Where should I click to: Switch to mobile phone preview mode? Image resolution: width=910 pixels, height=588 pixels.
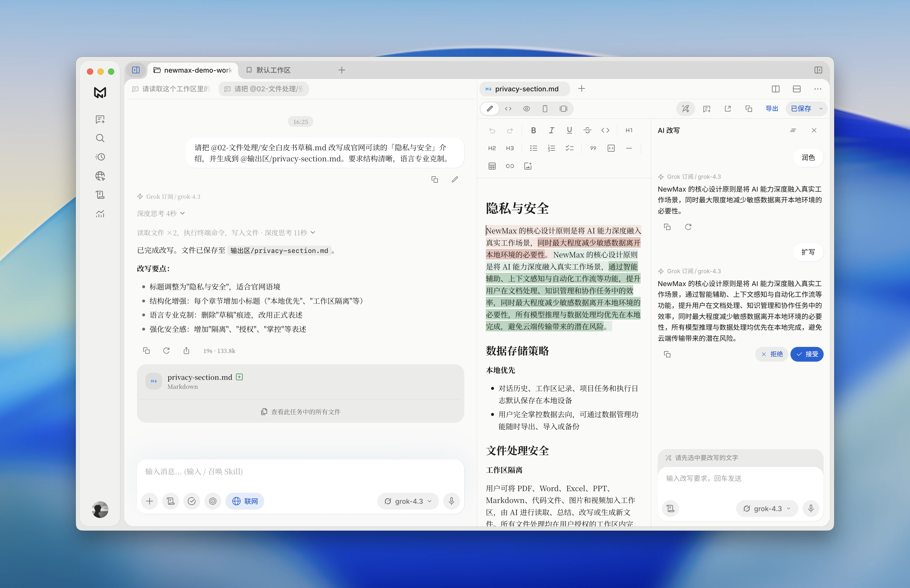tap(545, 109)
